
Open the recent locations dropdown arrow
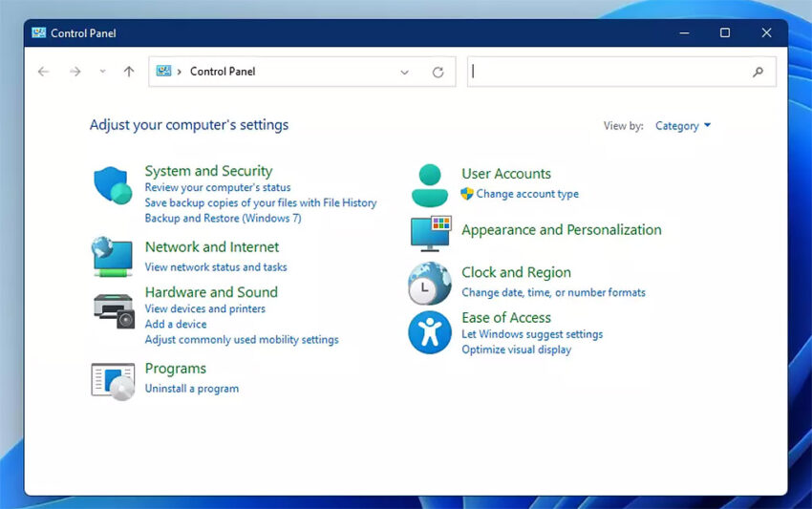pos(102,72)
